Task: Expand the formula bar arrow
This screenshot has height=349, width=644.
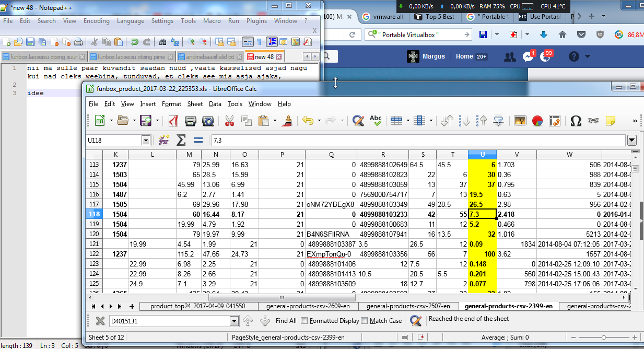Action: (632, 140)
